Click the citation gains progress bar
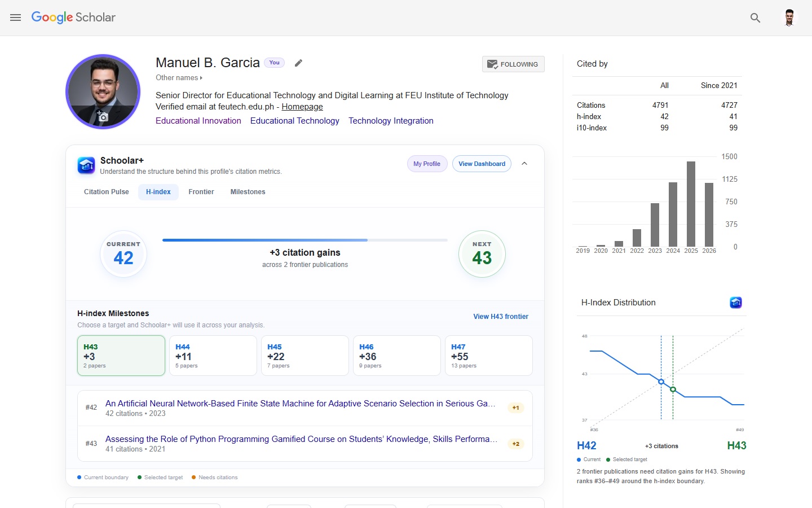Viewport: 812px width, 508px height. [x=305, y=240]
